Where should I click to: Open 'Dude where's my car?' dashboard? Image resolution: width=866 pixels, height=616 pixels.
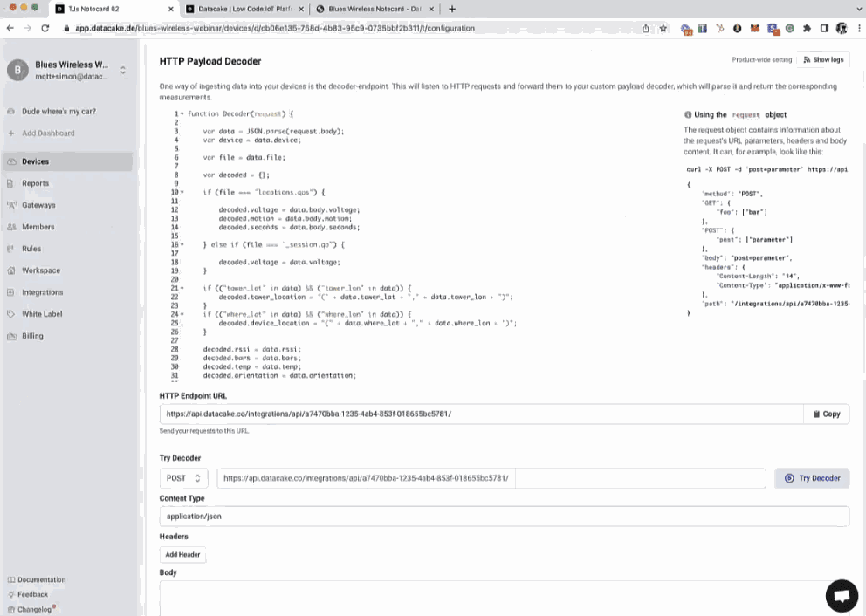pos(58,112)
